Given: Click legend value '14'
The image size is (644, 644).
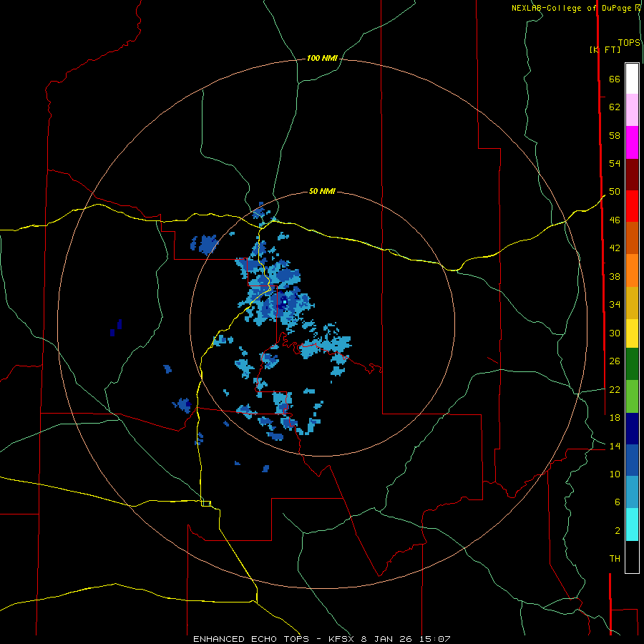Looking at the screenshot, I should tap(615, 446).
